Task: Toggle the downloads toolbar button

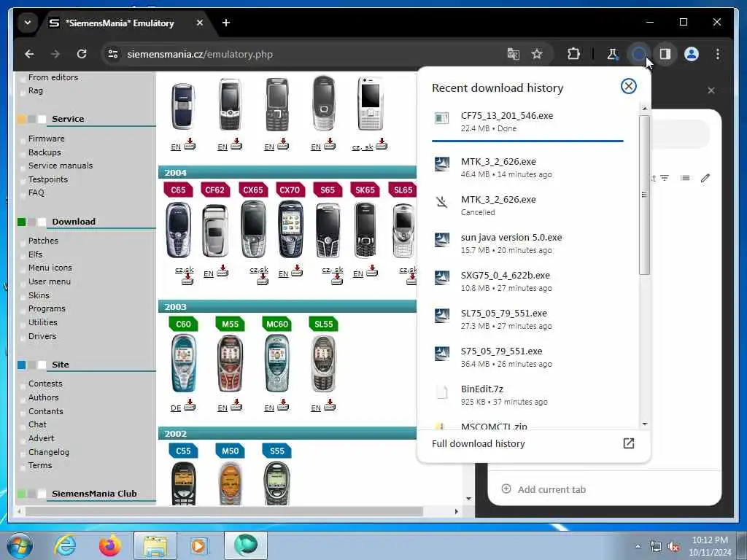Action: pyautogui.click(x=639, y=54)
